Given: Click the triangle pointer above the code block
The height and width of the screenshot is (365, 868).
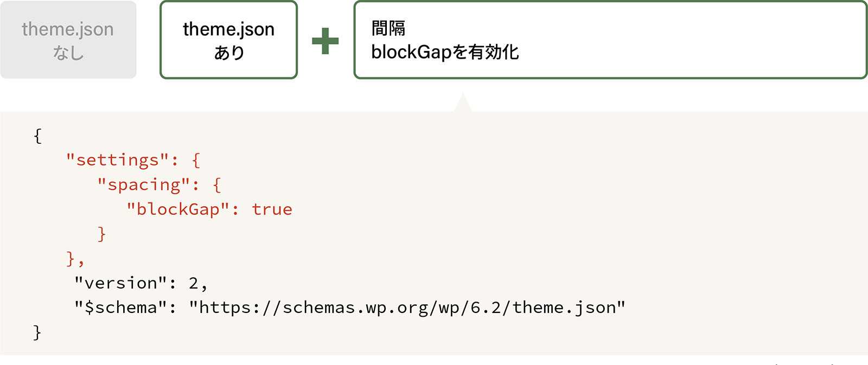Looking at the screenshot, I should tap(462, 103).
